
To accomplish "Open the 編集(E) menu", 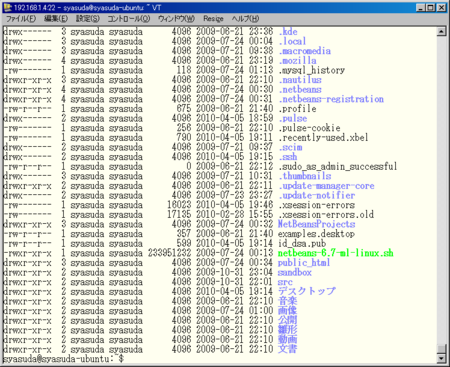I will [56, 18].
